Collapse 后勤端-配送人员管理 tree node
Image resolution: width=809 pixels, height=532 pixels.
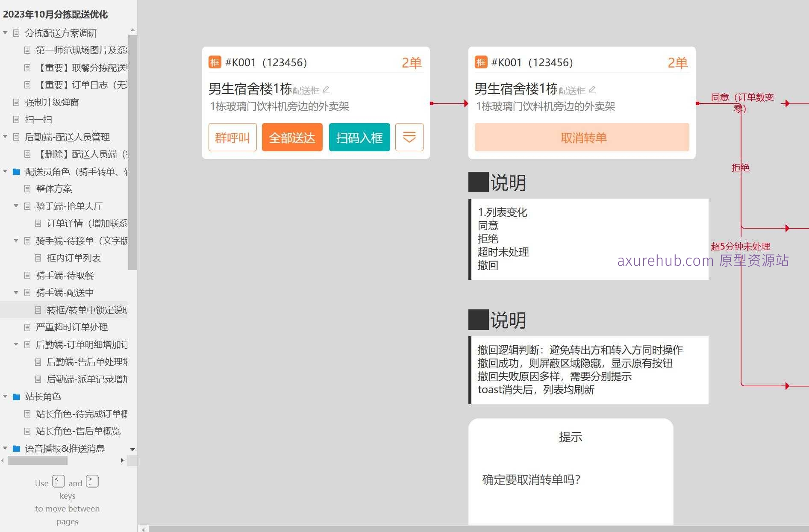pyautogui.click(x=5, y=137)
